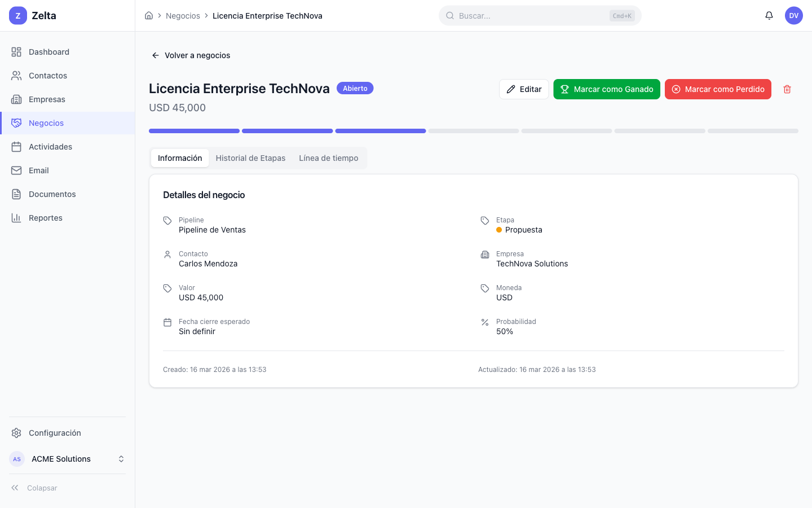The image size is (812, 508).
Task: Click the home breadcrumb icon
Action: (x=149, y=16)
